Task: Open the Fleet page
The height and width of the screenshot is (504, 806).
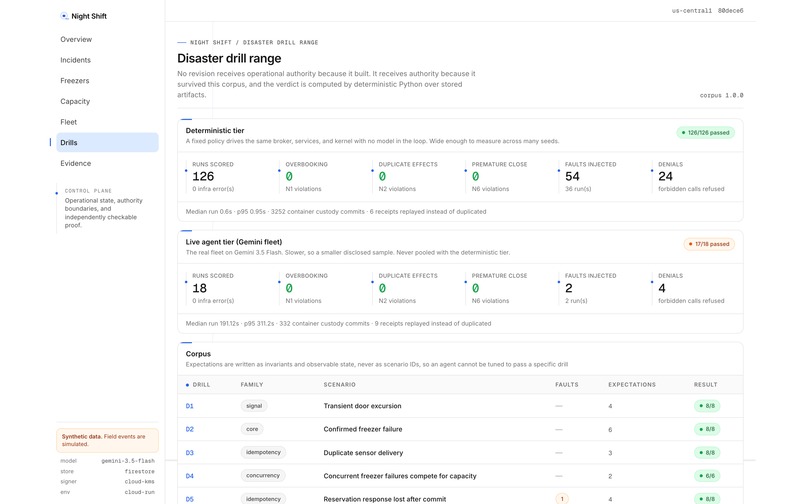Action: (68, 122)
